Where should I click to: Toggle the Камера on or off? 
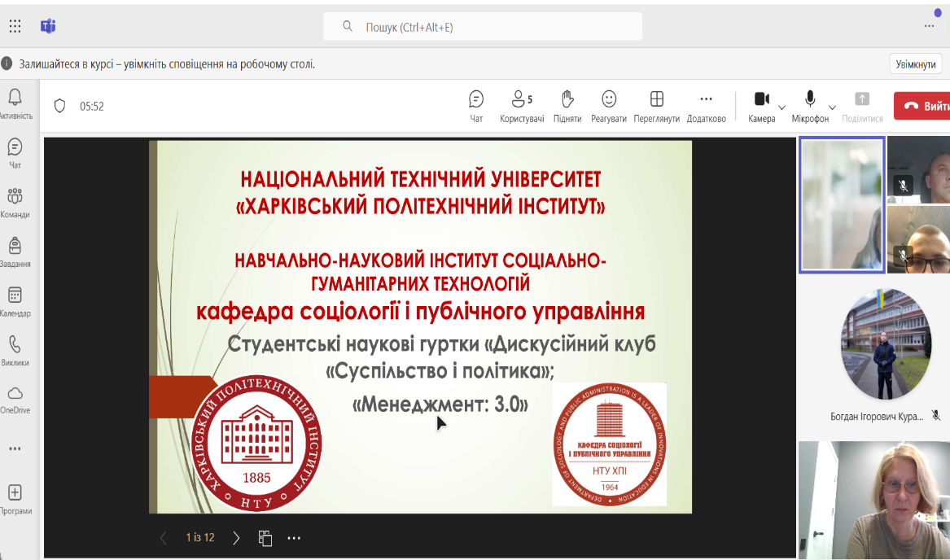tap(762, 106)
